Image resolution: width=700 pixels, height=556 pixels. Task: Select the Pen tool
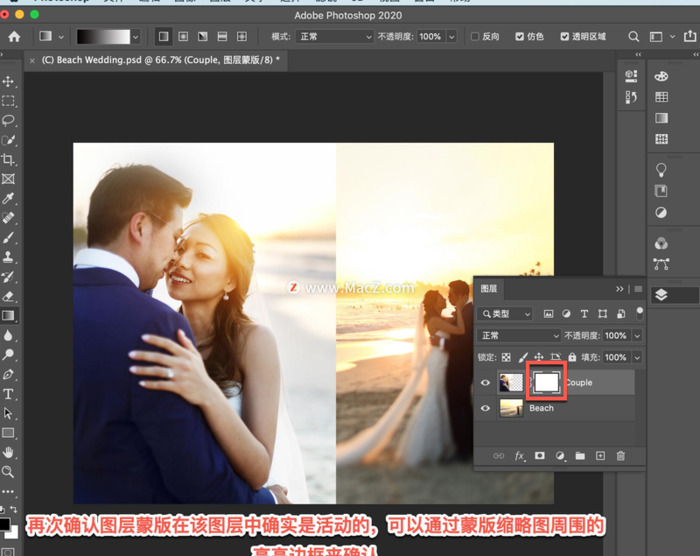coord(8,374)
